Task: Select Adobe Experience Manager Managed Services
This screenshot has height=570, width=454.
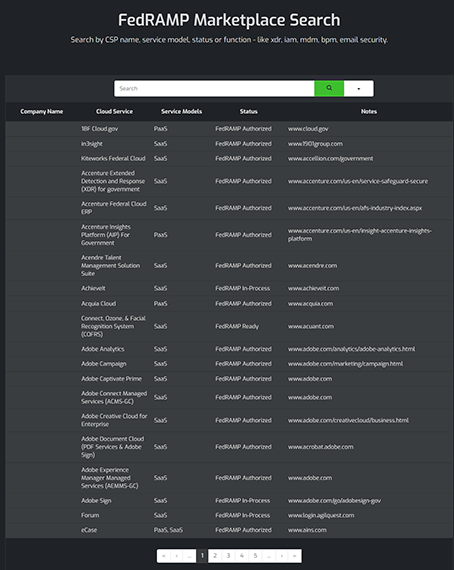Action: tap(109, 478)
